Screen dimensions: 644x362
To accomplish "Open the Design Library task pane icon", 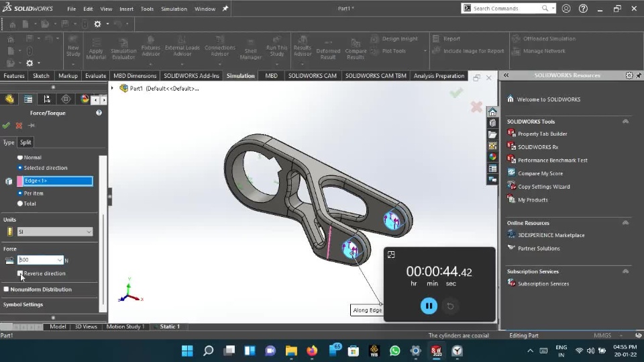I will (492, 123).
